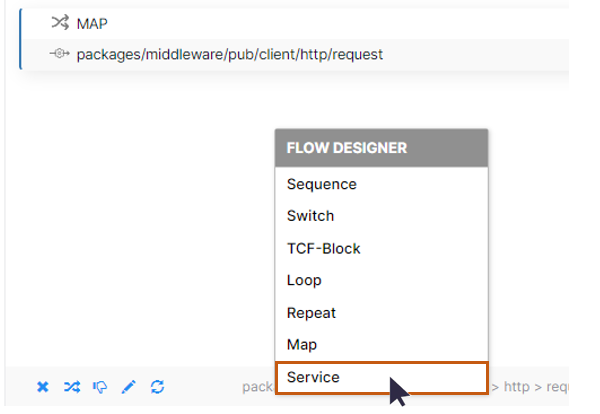
Task: Add a TCF-Block step
Action: pyautogui.click(x=381, y=249)
